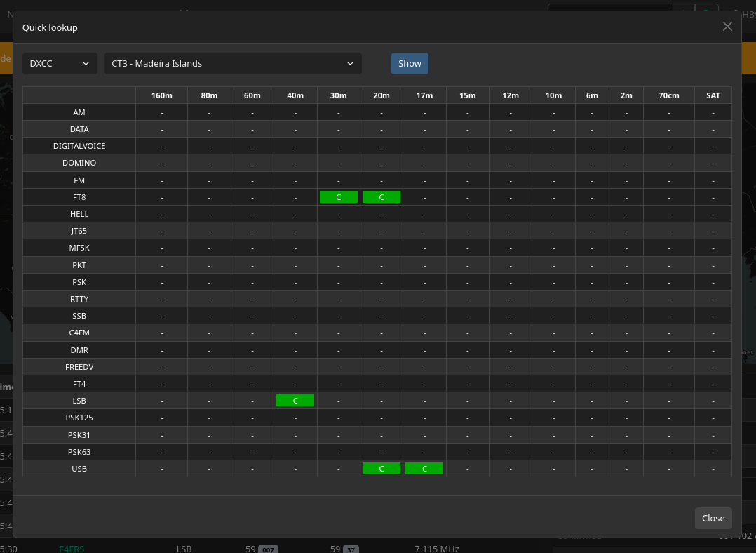Dismiss the Quick lookup dialog with the X

click(x=727, y=26)
